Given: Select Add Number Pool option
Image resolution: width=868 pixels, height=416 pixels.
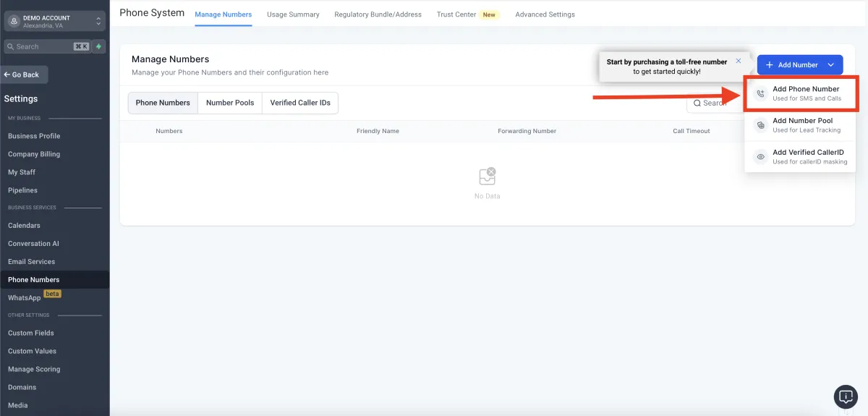Looking at the screenshot, I should coord(800,125).
